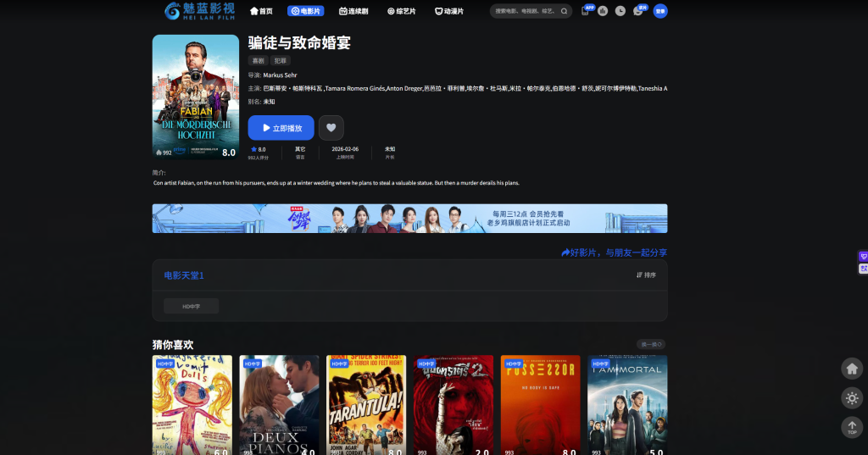868x455 pixels.
Task: Click the 犯罪 genre tag
Action: [281, 61]
